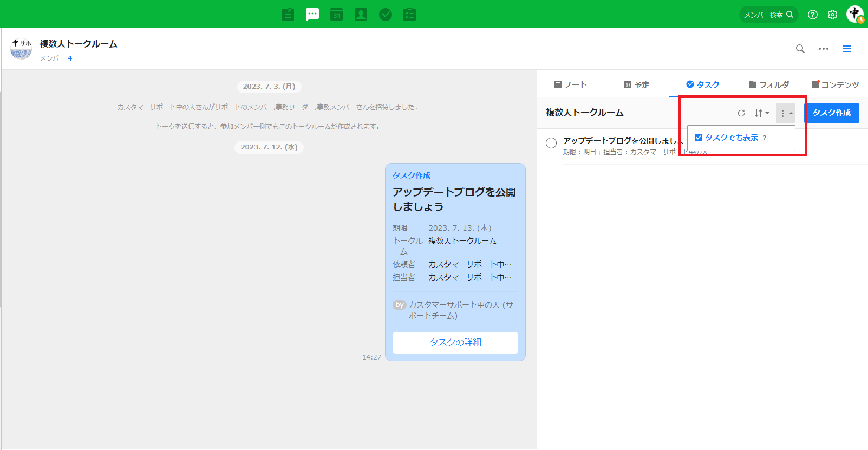Switch to the フォルダ tab

click(769, 84)
